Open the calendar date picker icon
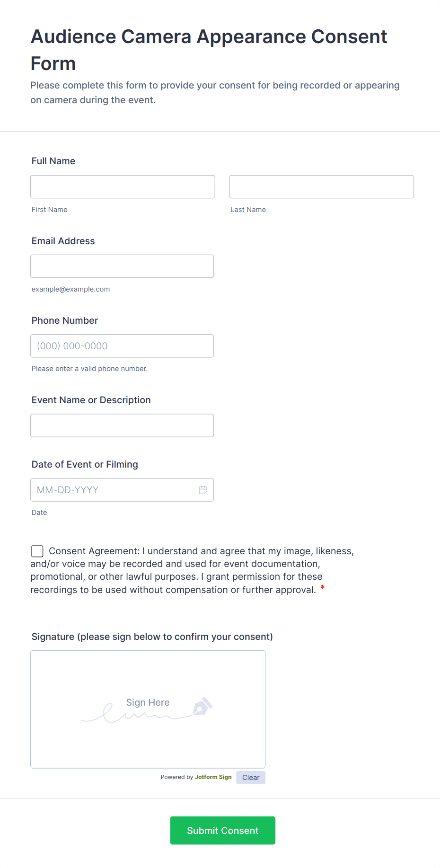Screen dimensions: 440x868 (203, 490)
